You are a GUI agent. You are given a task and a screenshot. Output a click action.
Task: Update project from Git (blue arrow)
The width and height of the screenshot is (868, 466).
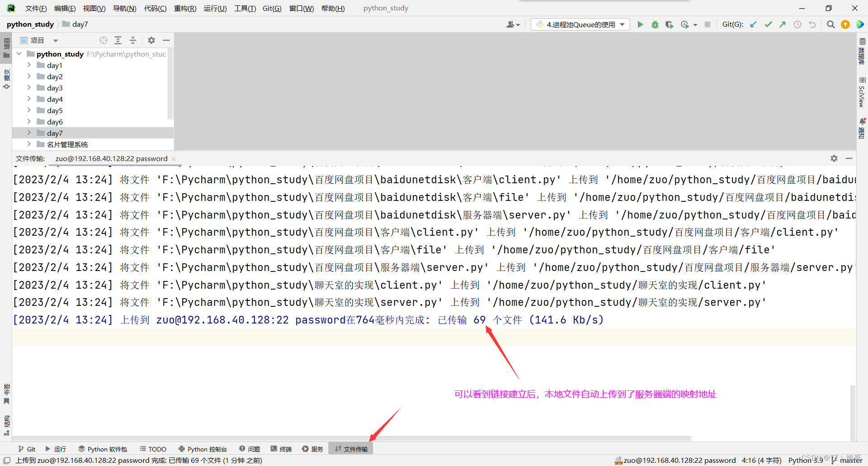(753, 24)
